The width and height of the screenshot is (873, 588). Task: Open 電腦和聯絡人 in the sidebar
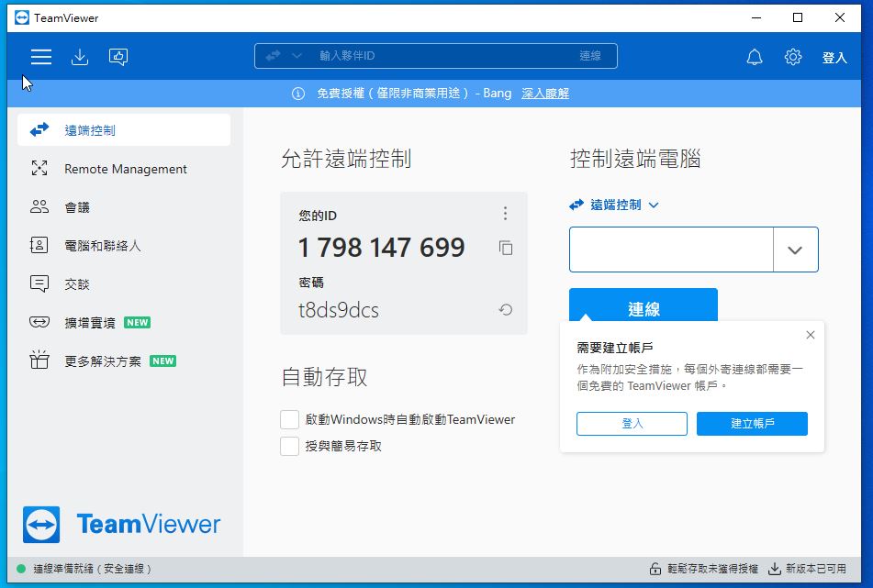coord(102,246)
